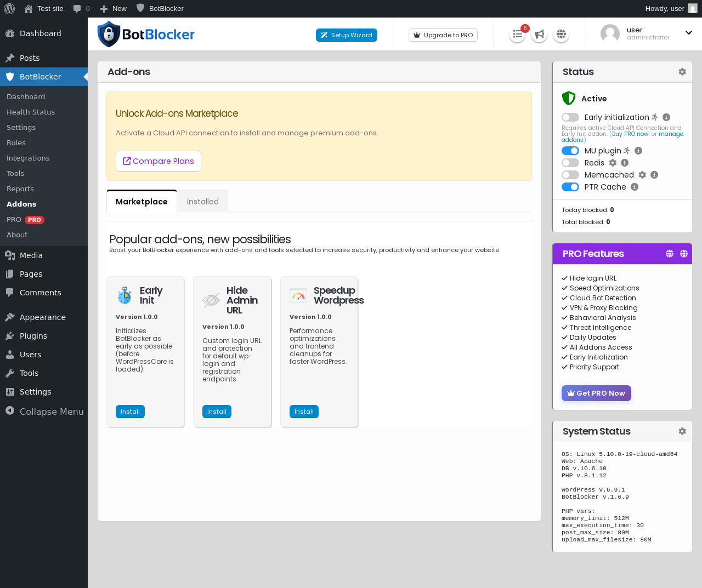Open Rules in BotBlocker submenu
702x588 pixels.
coord(16,142)
